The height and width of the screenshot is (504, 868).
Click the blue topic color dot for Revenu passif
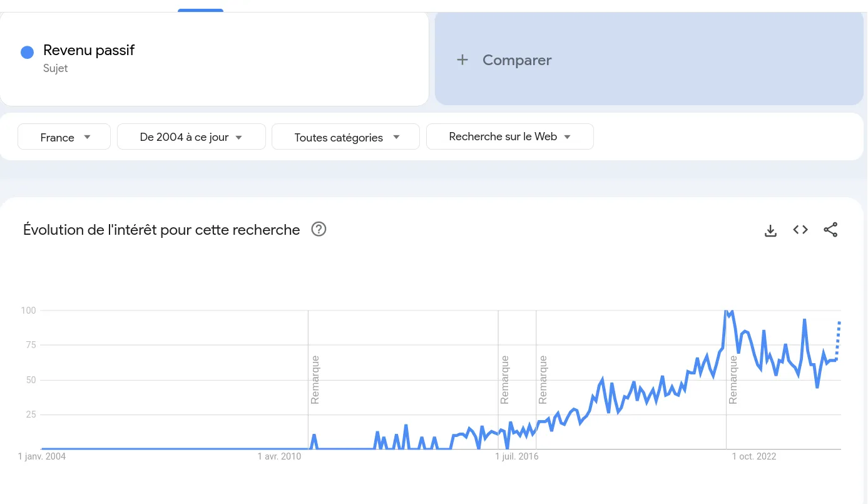pos(27,52)
